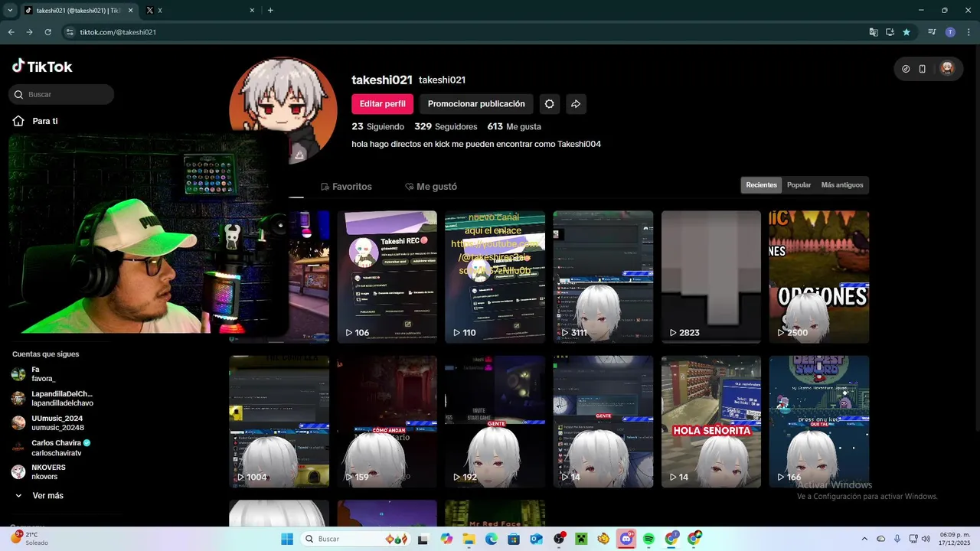Screen dimensions: 980x551
Task: Open video thumbnail with 2823 views
Action: (x=711, y=277)
